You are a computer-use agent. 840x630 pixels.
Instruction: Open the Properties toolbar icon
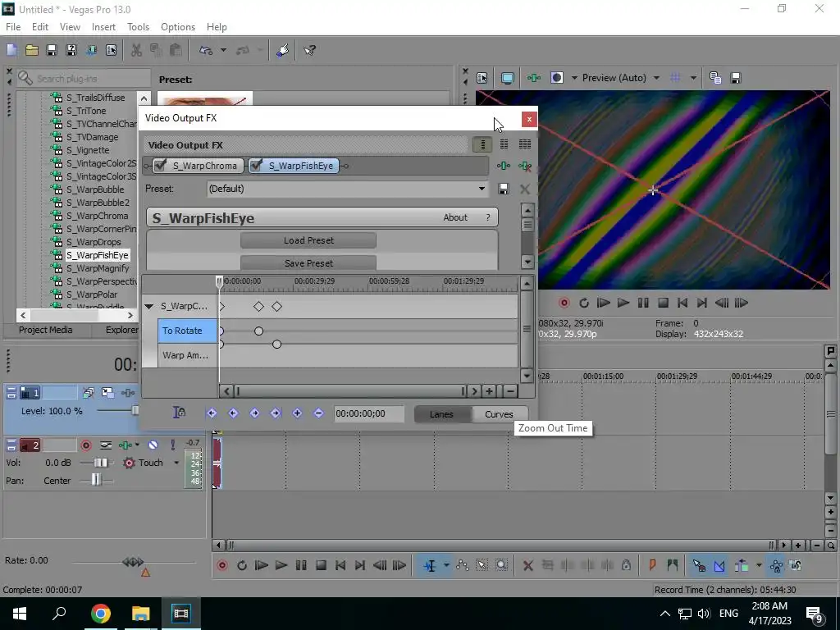coord(111,50)
